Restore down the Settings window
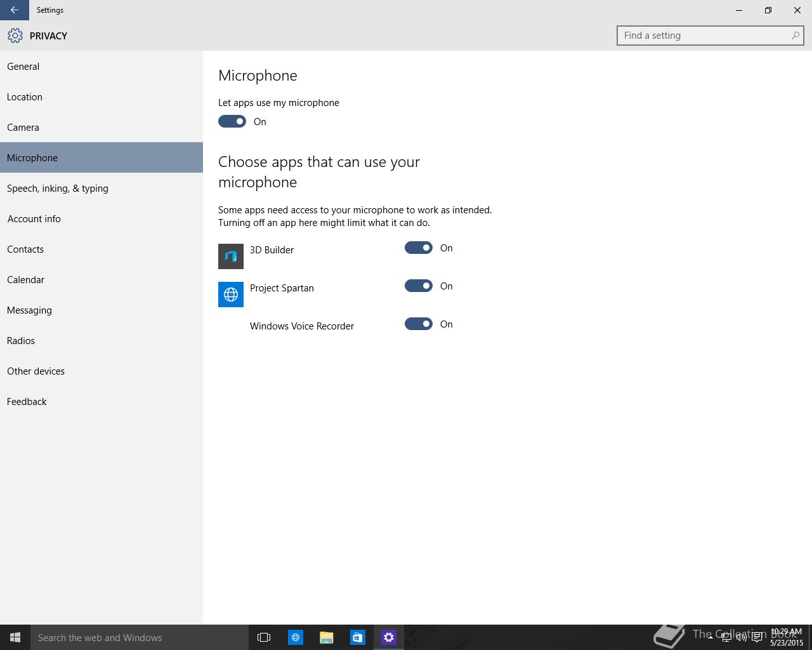 [x=768, y=10]
